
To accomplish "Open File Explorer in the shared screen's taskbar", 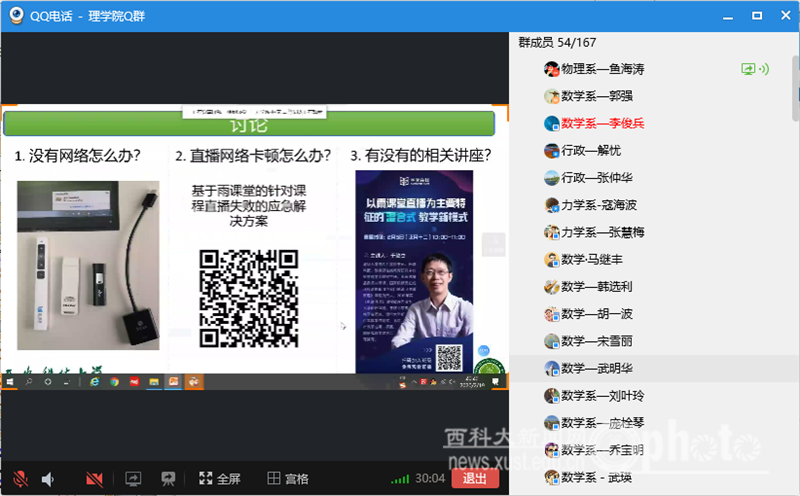I will click(154, 382).
